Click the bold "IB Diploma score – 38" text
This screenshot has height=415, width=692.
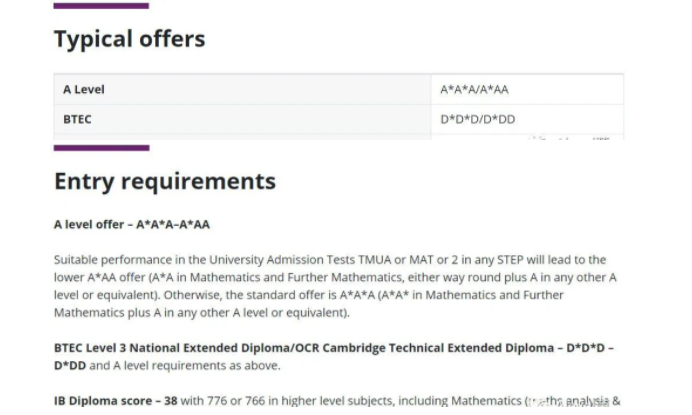pyautogui.click(x=115, y=401)
